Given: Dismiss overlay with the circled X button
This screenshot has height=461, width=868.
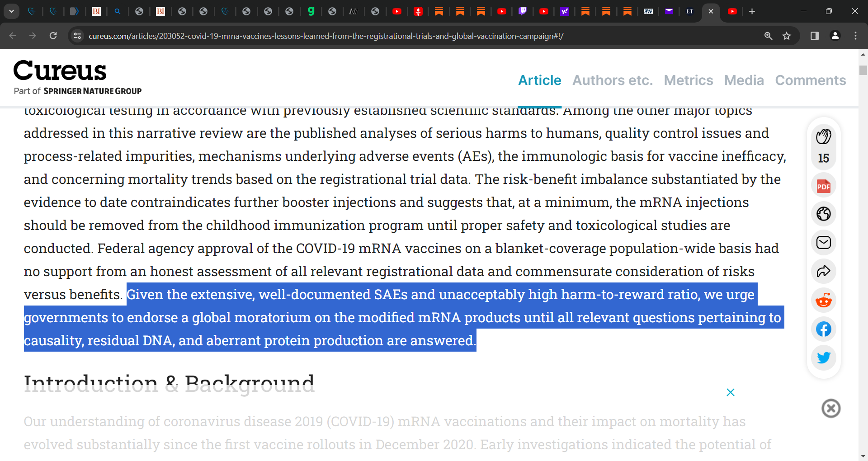Looking at the screenshot, I should pos(830,409).
